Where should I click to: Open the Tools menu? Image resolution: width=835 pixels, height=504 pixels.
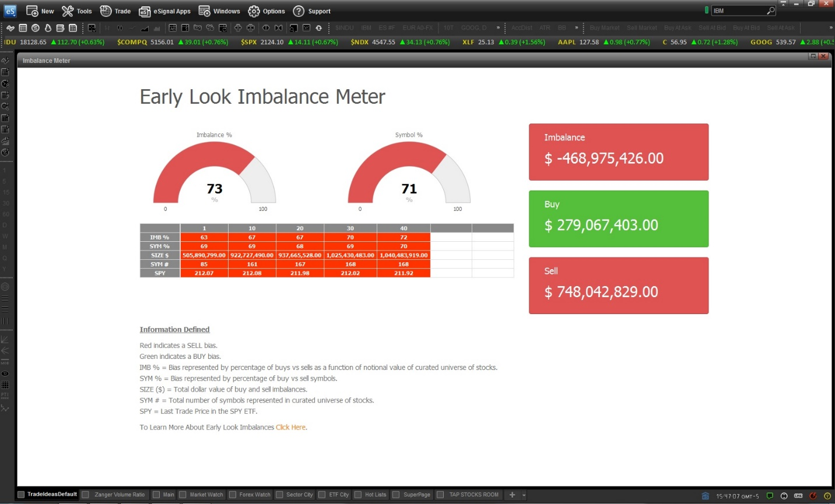point(77,11)
